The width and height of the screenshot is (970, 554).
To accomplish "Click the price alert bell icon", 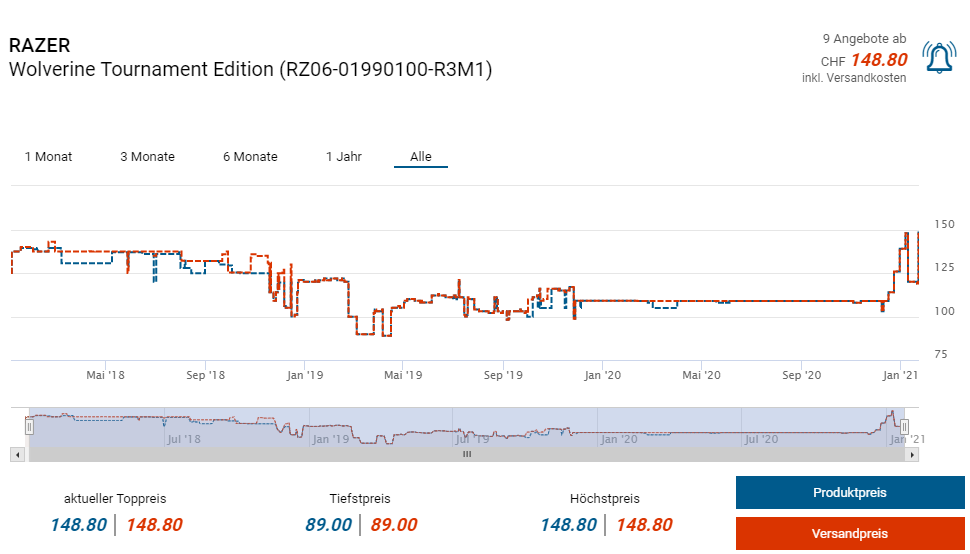I will point(938,59).
